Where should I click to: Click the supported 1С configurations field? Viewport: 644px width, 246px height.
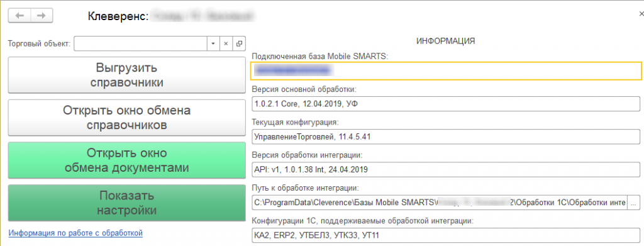(x=445, y=235)
